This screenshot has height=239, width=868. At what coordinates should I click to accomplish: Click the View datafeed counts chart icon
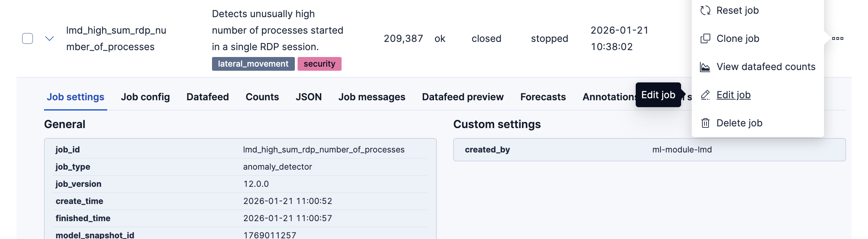[x=705, y=67]
